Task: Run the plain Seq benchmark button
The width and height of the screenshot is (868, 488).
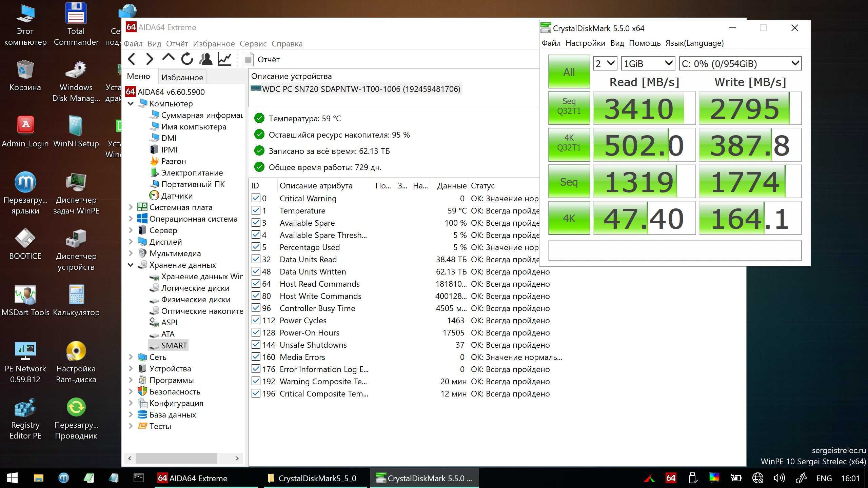Action: (x=569, y=181)
